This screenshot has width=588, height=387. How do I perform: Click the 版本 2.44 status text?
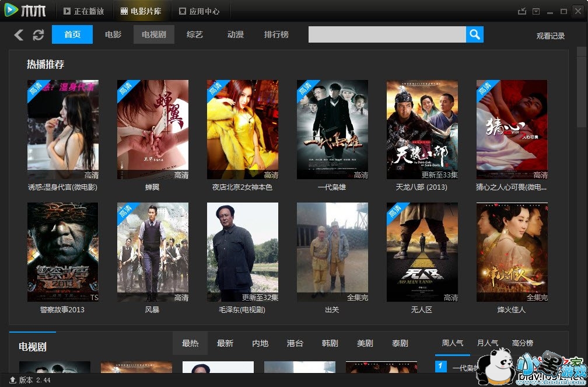34,380
